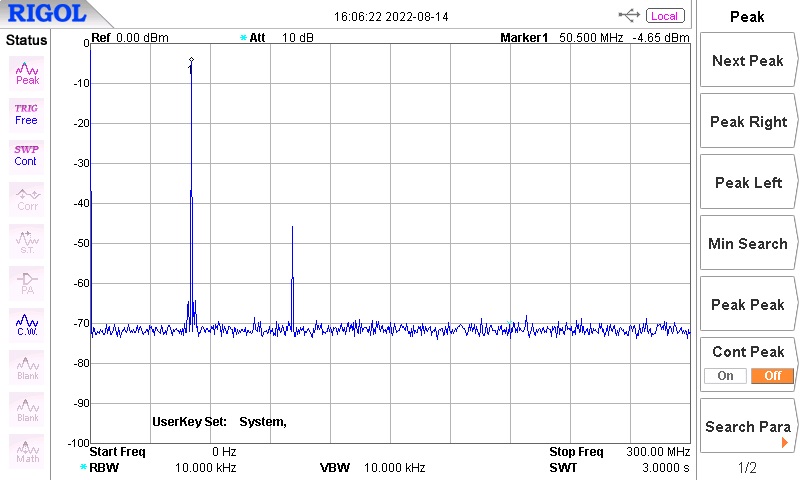Screen dimensions: 800x480
Task: Select the Peak Left softkey
Action: tap(747, 182)
